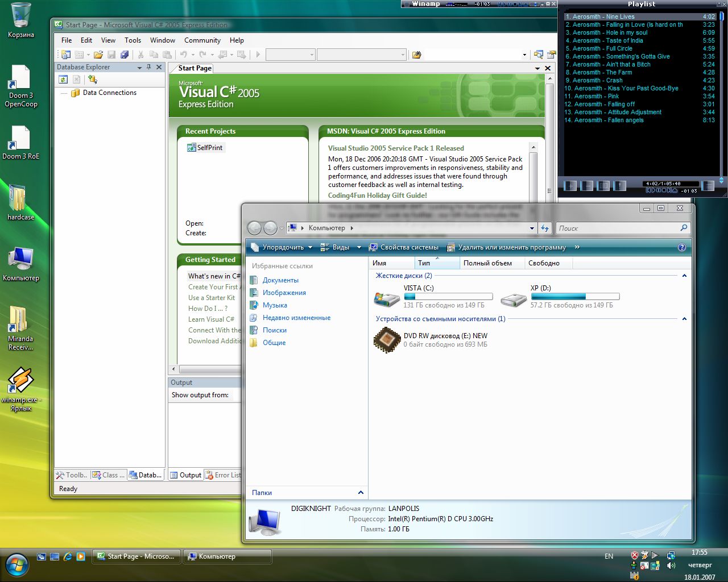Viewport: 728px width, 582px height.
Task: Open Explorer help question mark icon
Action: 682,247
